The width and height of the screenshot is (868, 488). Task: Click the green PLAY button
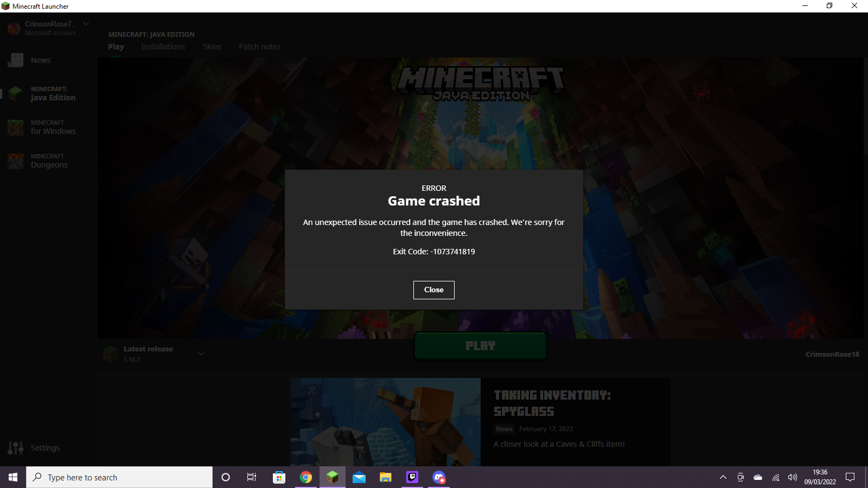point(481,346)
